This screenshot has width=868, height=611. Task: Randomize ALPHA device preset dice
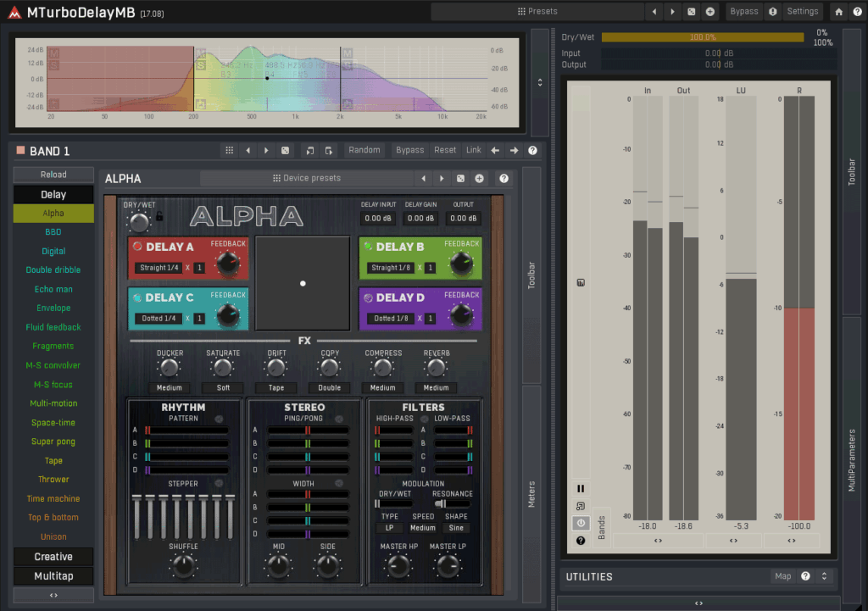pyautogui.click(x=460, y=178)
